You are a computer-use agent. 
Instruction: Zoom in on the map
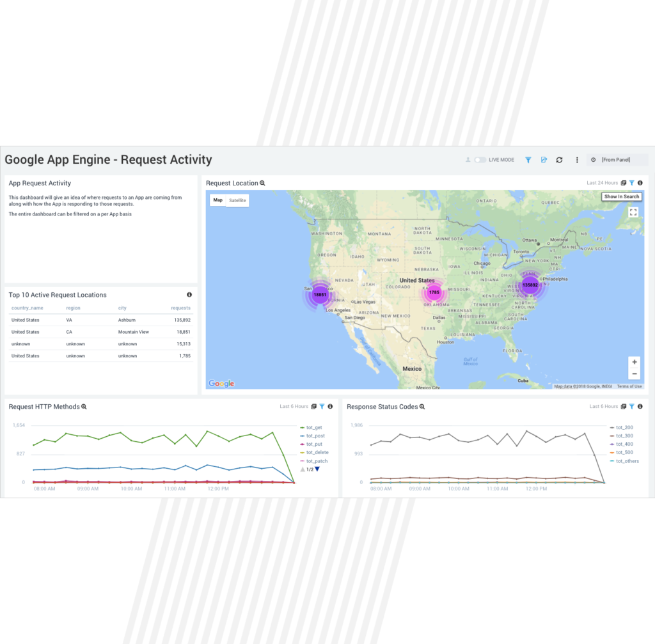coord(634,362)
